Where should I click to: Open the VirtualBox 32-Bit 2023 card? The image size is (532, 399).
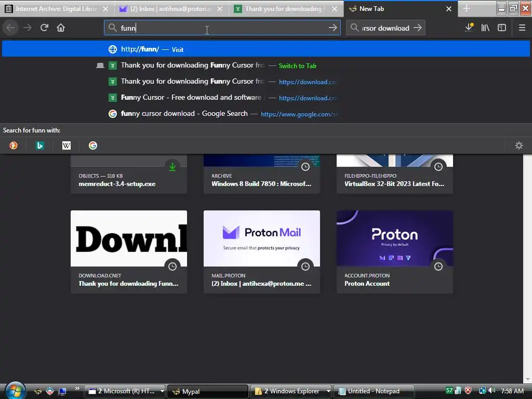click(x=395, y=174)
